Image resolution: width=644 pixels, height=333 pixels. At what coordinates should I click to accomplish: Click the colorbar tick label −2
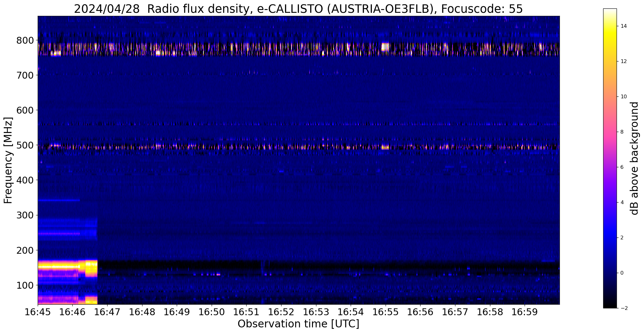(624, 308)
